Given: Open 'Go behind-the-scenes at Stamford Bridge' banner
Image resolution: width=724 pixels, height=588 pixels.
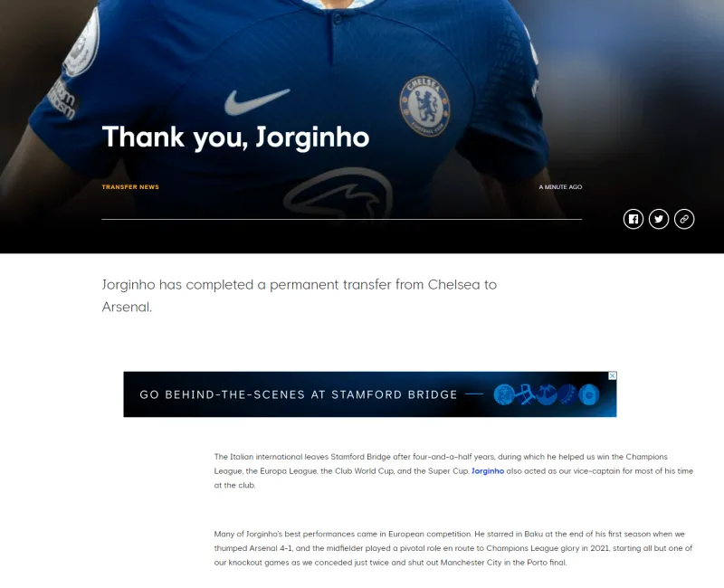Looking at the screenshot, I should (370, 394).
